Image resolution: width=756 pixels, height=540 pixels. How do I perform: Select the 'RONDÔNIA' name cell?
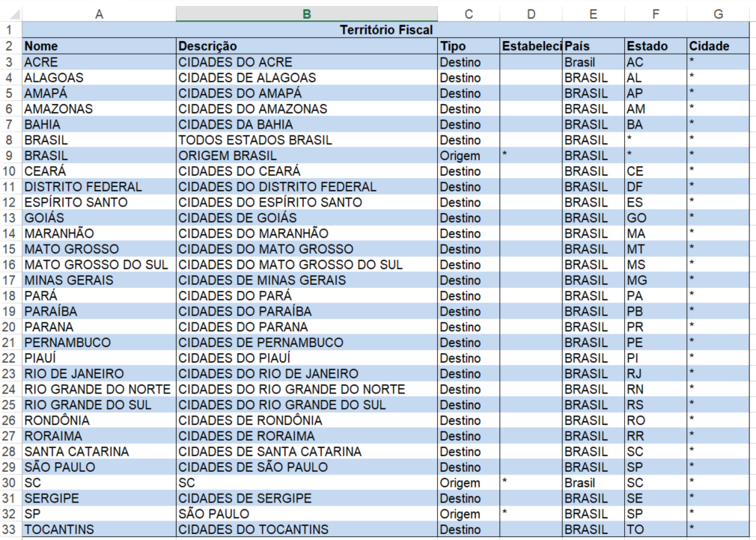tap(99, 420)
